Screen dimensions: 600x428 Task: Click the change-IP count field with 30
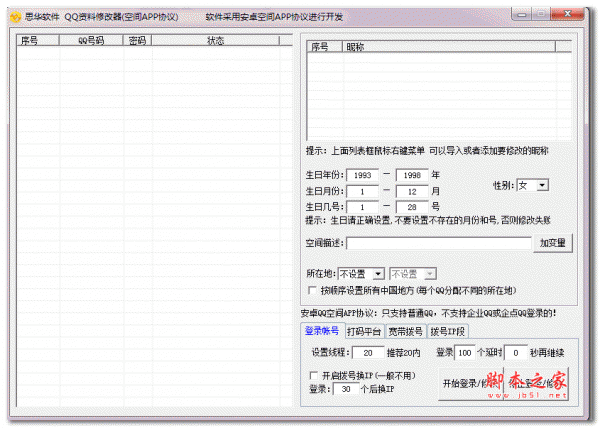[346, 389]
